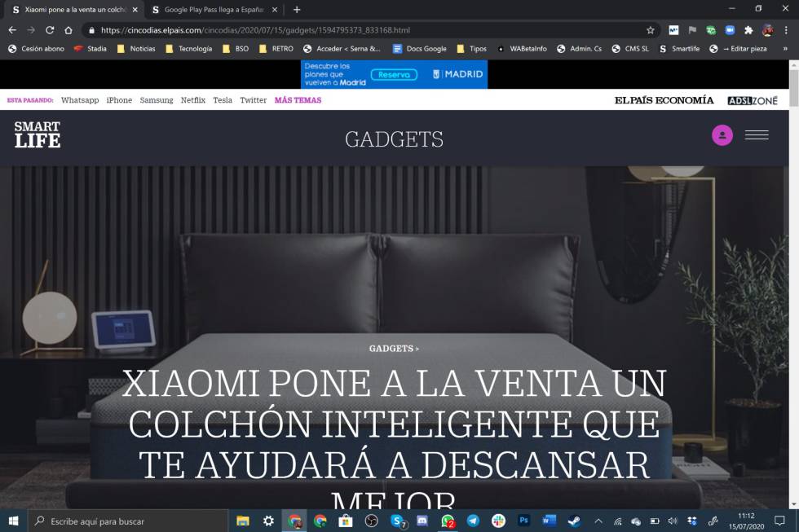Open the Acceder < Serna bookmark
Viewport: 799px width, 532px height.
coord(342,49)
